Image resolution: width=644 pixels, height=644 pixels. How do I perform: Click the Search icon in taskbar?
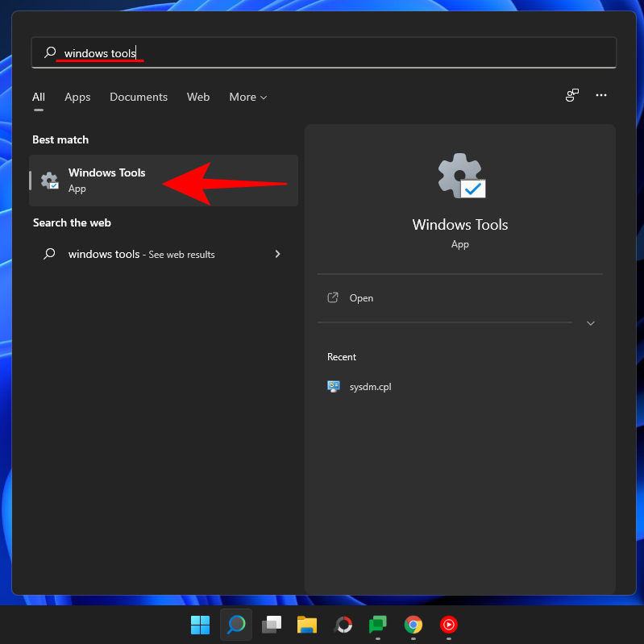click(235, 625)
